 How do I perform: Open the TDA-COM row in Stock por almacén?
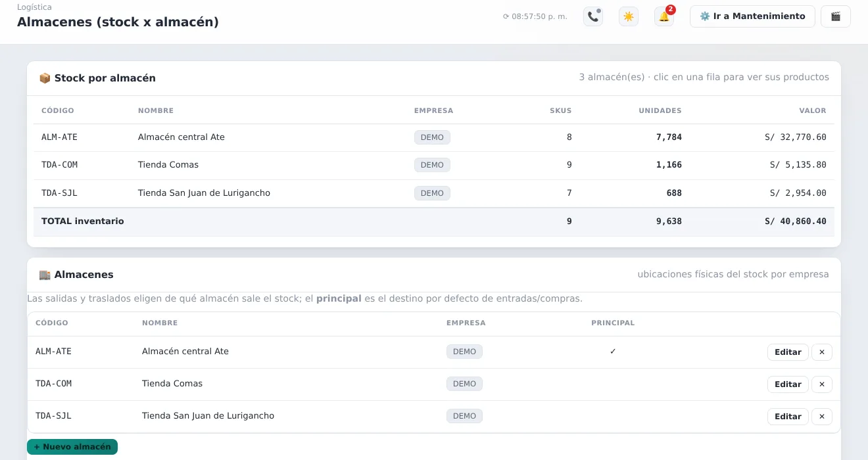(434, 165)
